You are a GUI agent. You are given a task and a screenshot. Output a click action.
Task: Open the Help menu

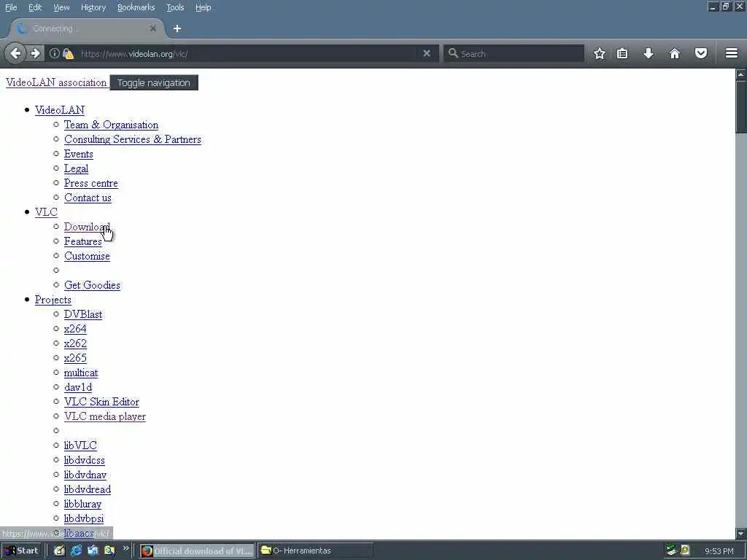(204, 7)
